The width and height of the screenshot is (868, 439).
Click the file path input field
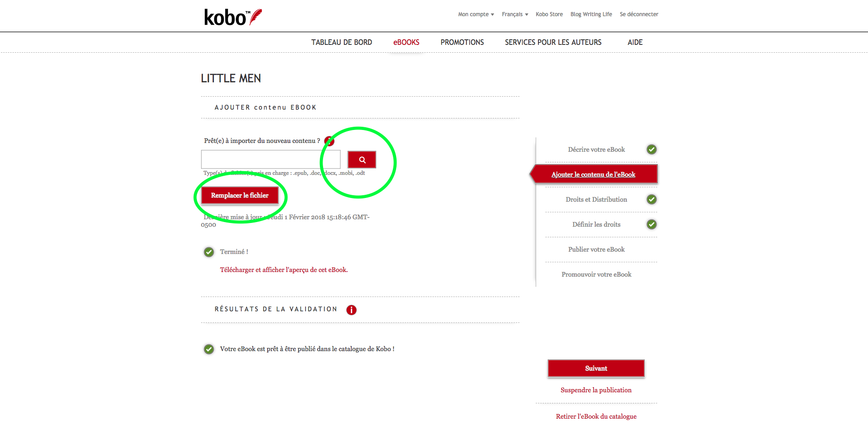[270, 160]
